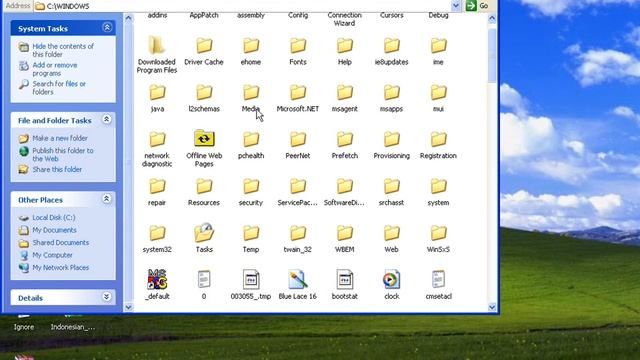
Task: Open the Registration folder
Action: [438, 145]
